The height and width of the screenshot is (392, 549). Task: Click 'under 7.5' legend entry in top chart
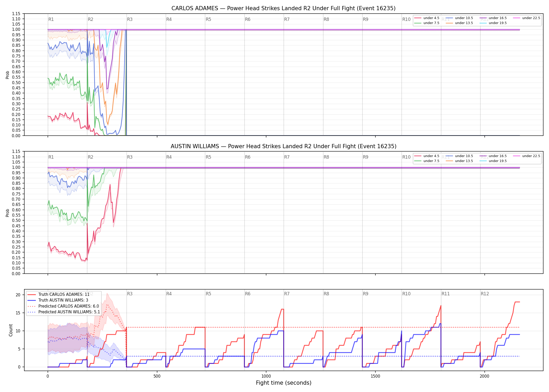tap(427, 23)
